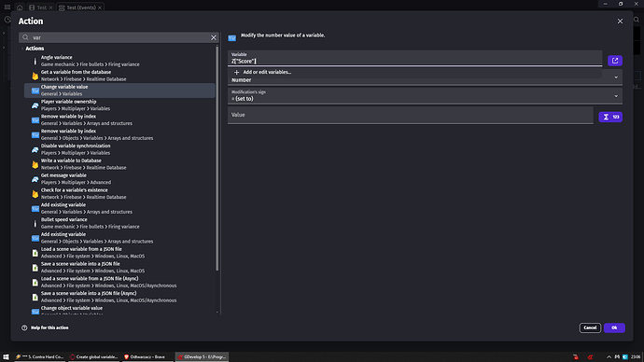This screenshot has height=362, width=644.
Task: Click the plus icon for Add or edit variables
Action: click(x=236, y=72)
